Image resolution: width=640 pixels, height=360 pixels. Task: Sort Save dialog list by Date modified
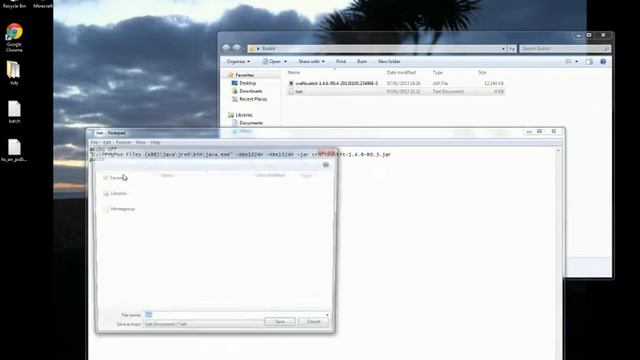270,176
